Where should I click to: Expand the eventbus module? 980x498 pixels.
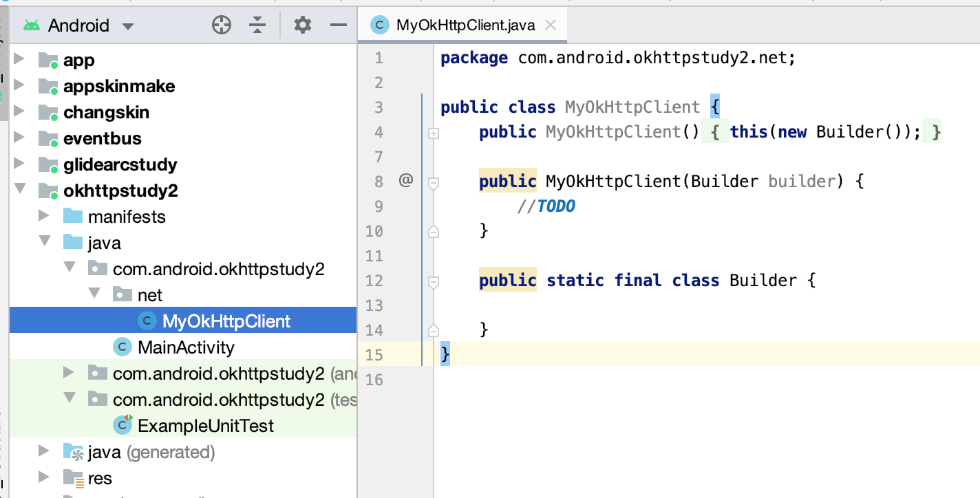coord(19,138)
